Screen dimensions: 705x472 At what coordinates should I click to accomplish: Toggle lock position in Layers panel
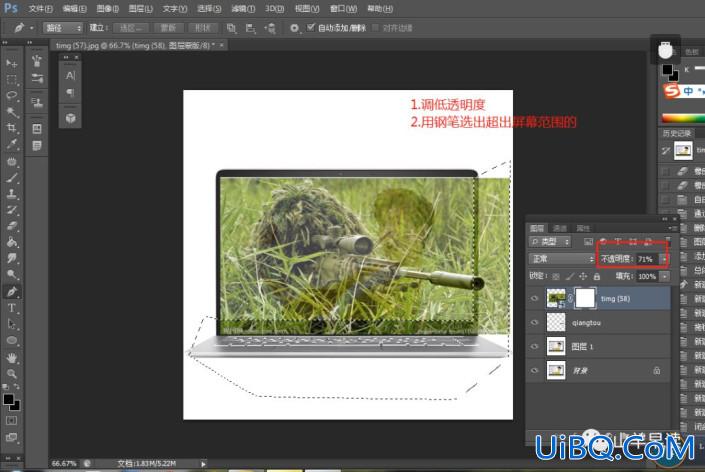[x=583, y=276]
